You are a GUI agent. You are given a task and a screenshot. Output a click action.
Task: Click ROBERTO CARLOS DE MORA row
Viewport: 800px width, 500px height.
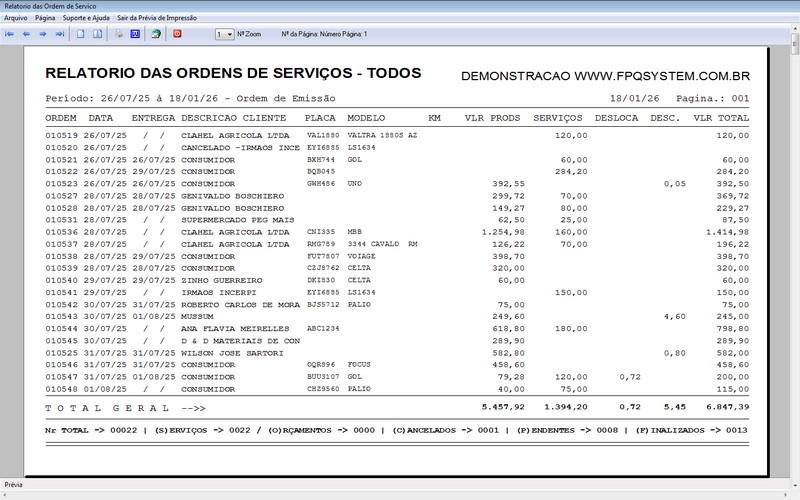coord(240,305)
